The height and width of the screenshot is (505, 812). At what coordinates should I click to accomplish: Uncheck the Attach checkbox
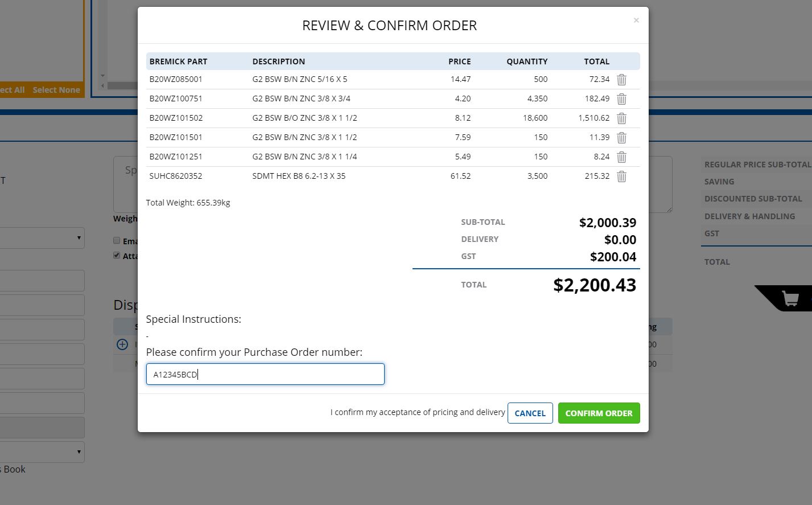click(x=117, y=256)
